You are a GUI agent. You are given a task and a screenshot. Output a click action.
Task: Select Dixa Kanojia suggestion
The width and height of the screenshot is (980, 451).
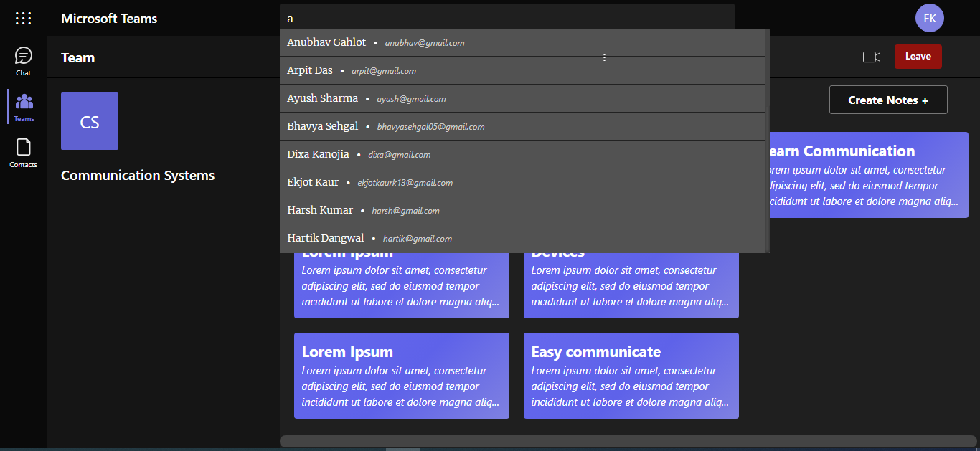522,154
